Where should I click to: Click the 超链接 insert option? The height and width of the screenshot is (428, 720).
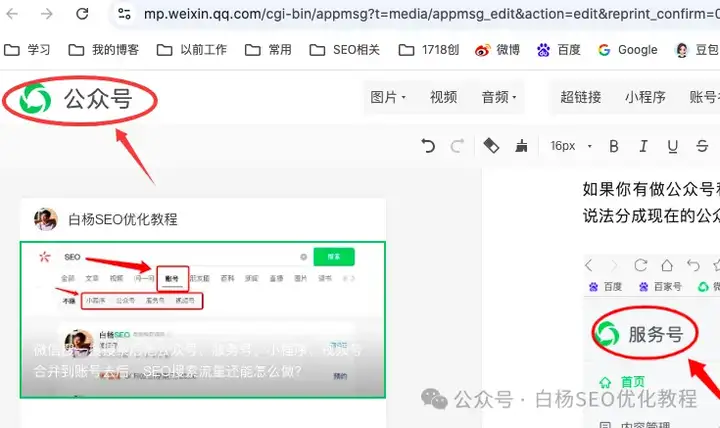tap(580, 97)
